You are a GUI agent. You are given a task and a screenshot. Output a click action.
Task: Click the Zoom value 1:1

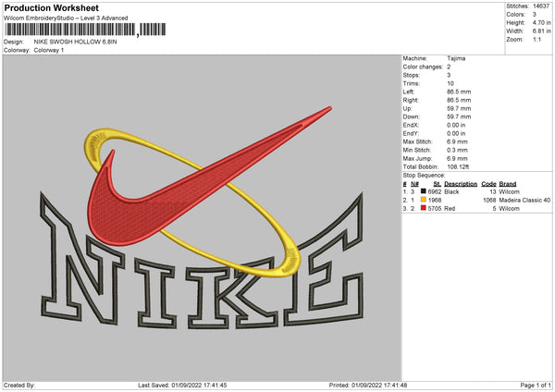pyautogui.click(x=536, y=39)
